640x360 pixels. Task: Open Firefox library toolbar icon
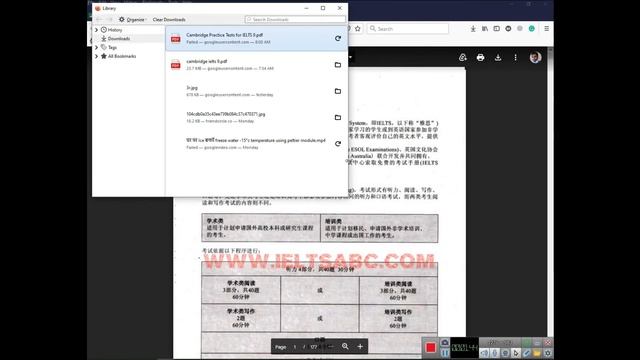click(x=485, y=29)
